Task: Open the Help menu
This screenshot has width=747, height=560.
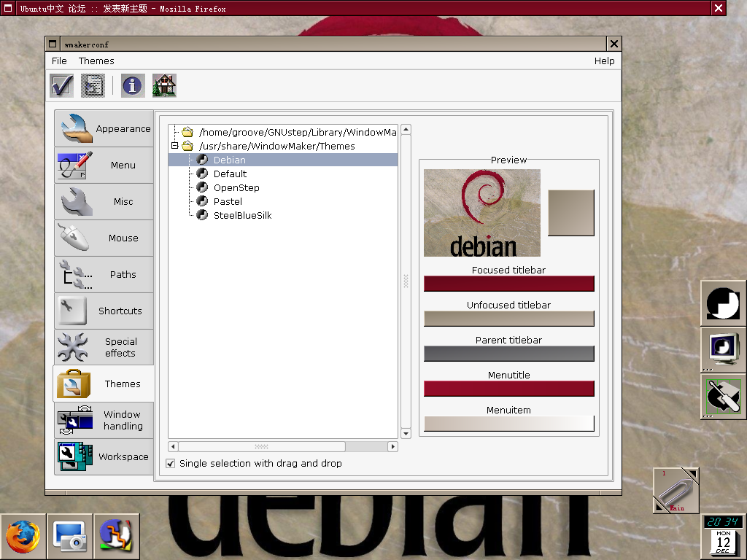Action: coord(604,61)
